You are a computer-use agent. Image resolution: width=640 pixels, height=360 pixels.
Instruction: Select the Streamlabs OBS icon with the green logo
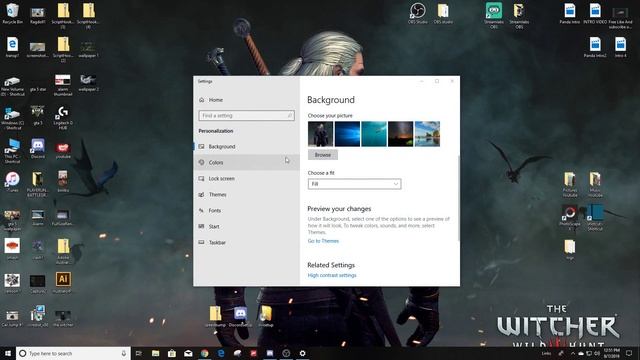click(x=493, y=16)
